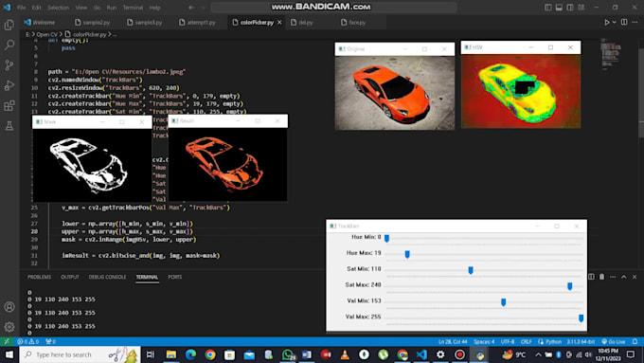Click the Ln 28, Col 44 status

(453, 341)
